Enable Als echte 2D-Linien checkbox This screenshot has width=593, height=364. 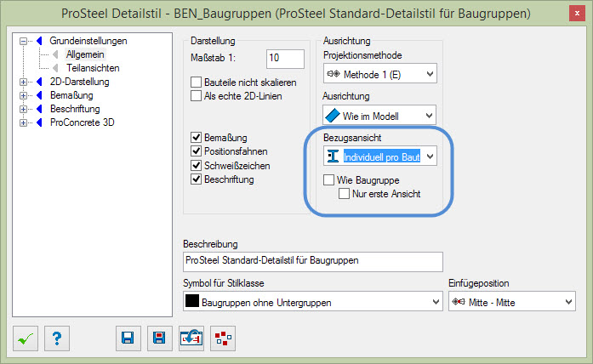coord(196,95)
